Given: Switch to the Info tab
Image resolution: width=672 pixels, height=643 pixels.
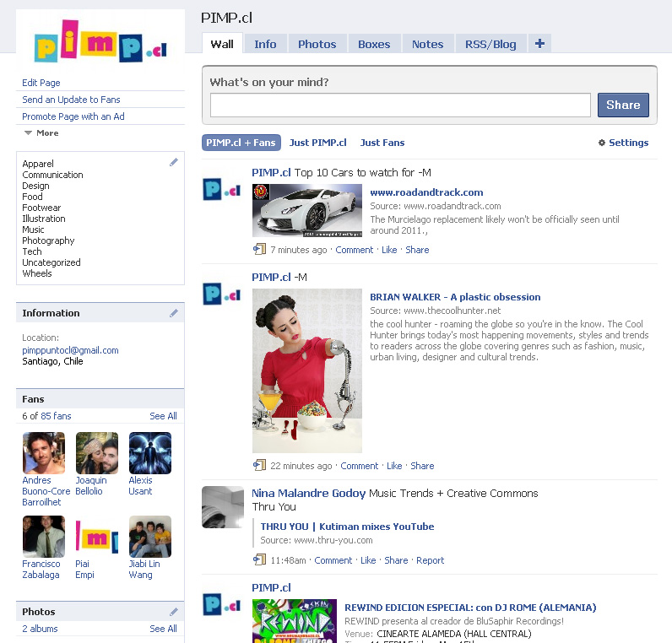Looking at the screenshot, I should pyautogui.click(x=265, y=44).
